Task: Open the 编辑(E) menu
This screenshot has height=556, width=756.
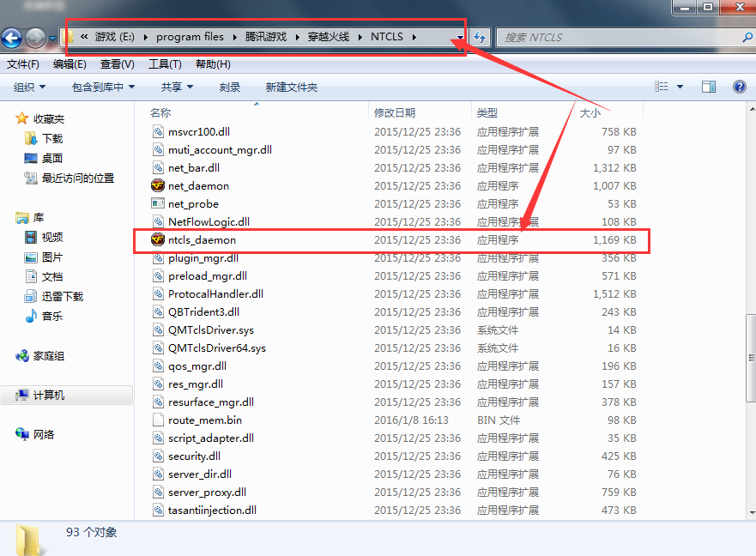Action: (70, 64)
